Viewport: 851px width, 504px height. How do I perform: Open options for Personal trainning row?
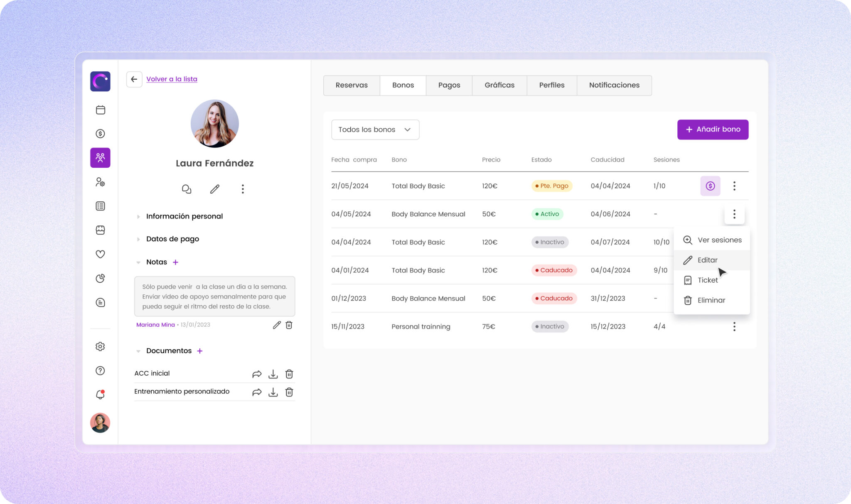(x=734, y=327)
